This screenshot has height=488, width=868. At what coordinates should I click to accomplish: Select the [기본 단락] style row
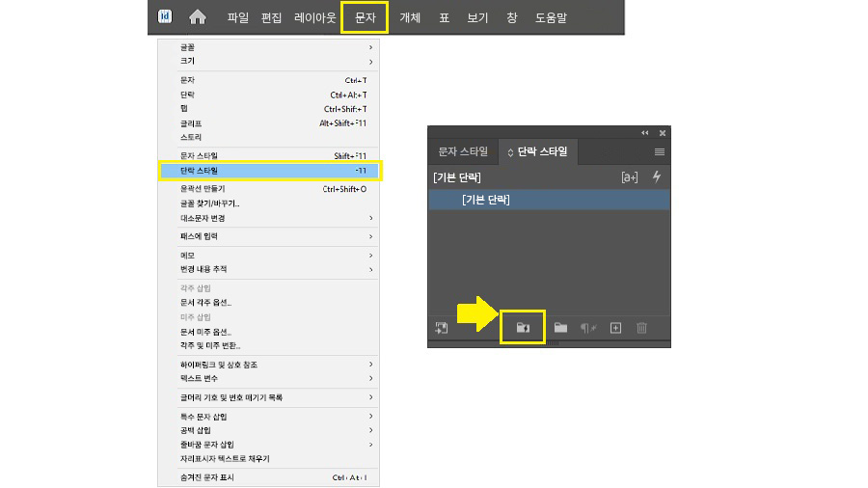click(549, 200)
